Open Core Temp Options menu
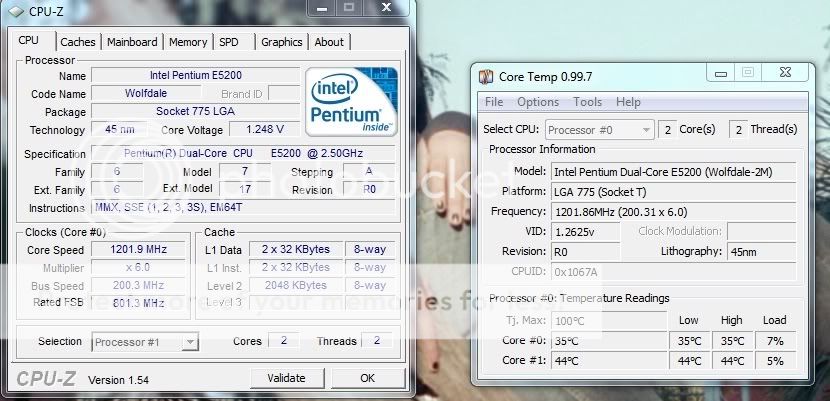The image size is (830, 401). tap(538, 102)
